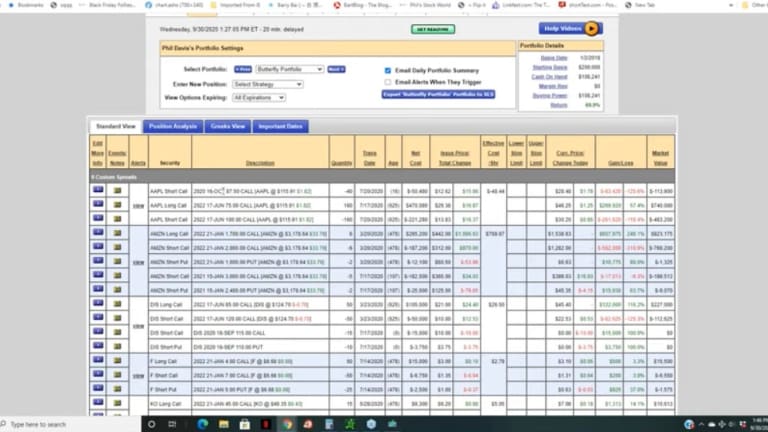Open Enter New Position strategy dropdown
Viewport: 768px width, 432px height.
pos(268,84)
